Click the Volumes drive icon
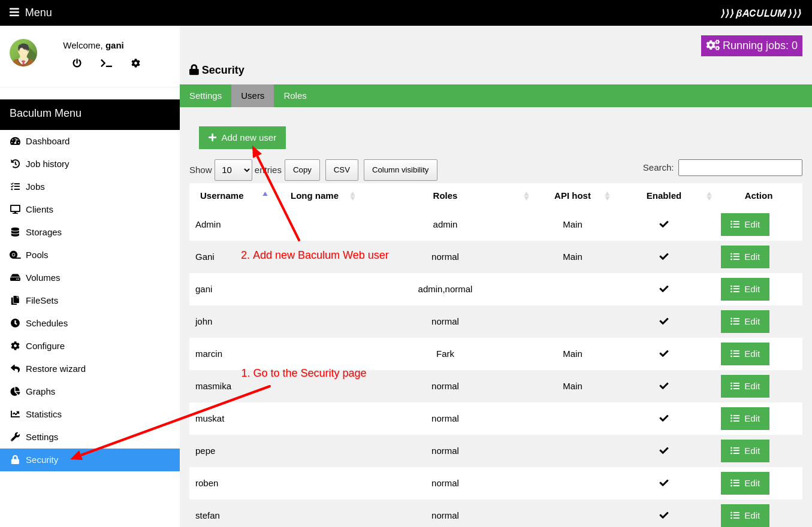 (15, 278)
